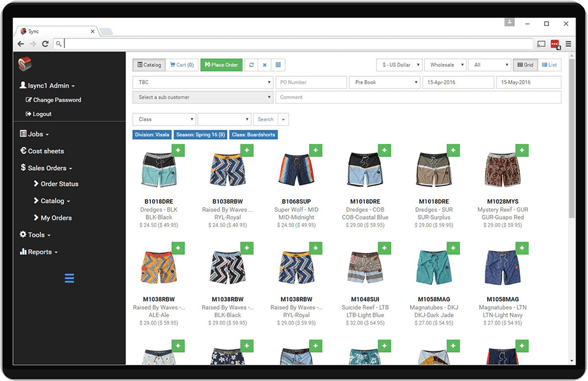Open the list menu icon beside the X
The width and height of the screenshot is (588, 381).
[278, 64]
